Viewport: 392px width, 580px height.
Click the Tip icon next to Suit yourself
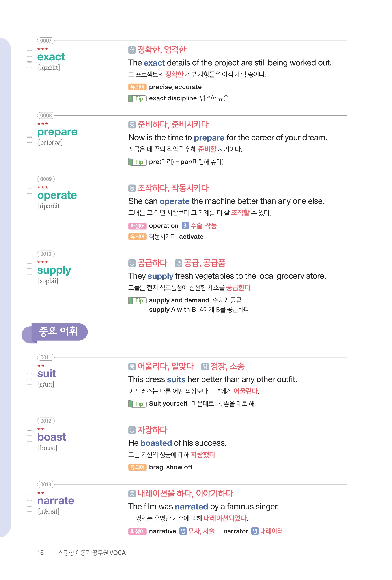(137, 404)
